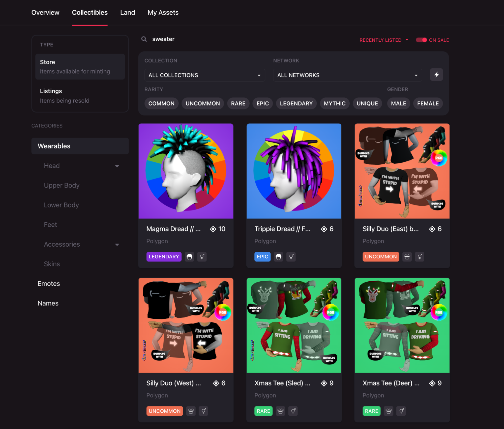
Task: Toggle the LEGENDARY rarity filter
Action: click(296, 103)
